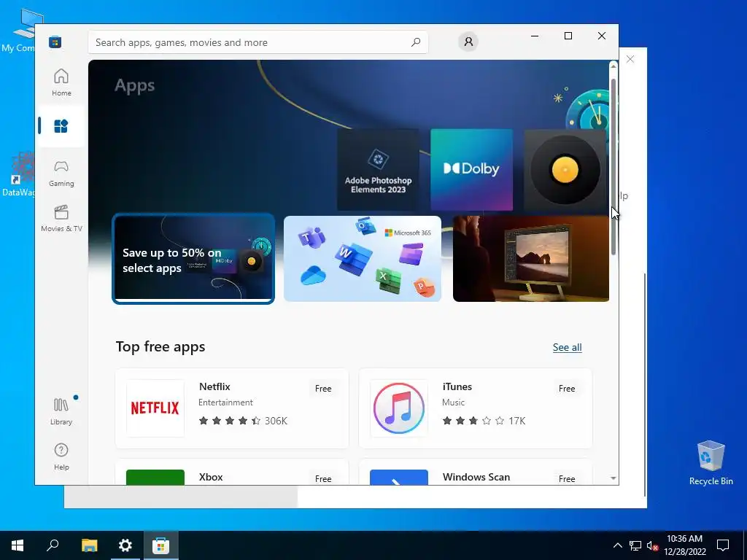Image resolution: width=747 pixels, height=560 pixels.
Task: Open the Help section
Action: tap(61, 456)
